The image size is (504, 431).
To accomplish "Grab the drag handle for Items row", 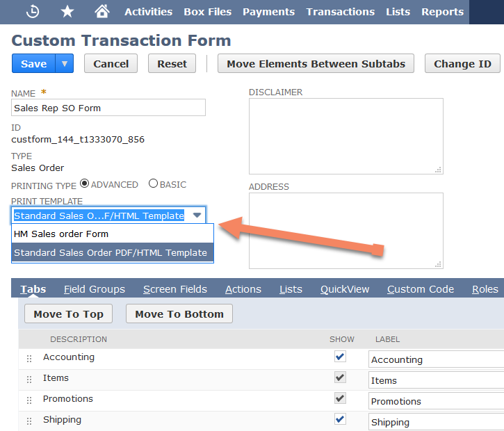I will tap(29, 380).
